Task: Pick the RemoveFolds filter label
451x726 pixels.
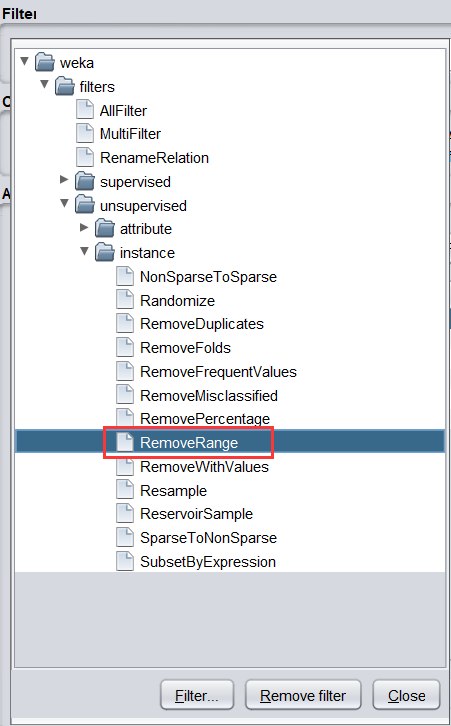Action: 185,348
